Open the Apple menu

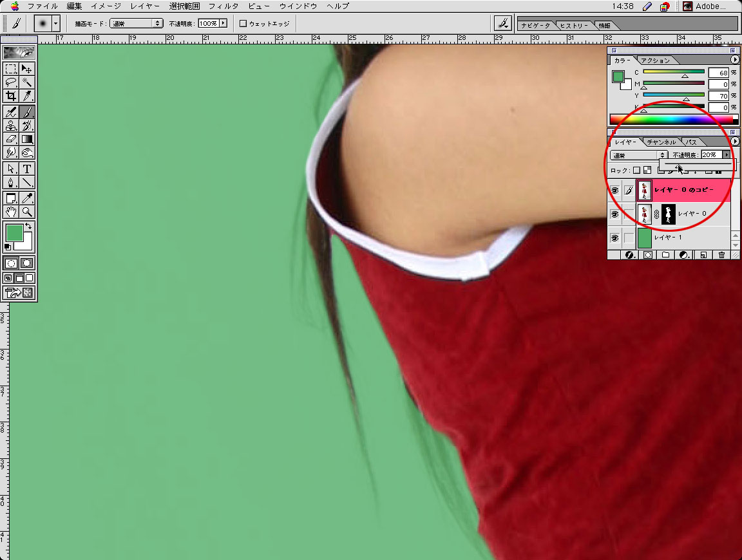tap(15, 6)
